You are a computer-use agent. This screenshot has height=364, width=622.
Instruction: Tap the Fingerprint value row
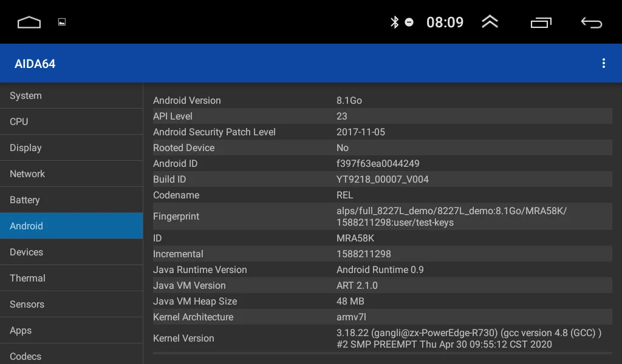pyautogui.click(x=383, y=216)
